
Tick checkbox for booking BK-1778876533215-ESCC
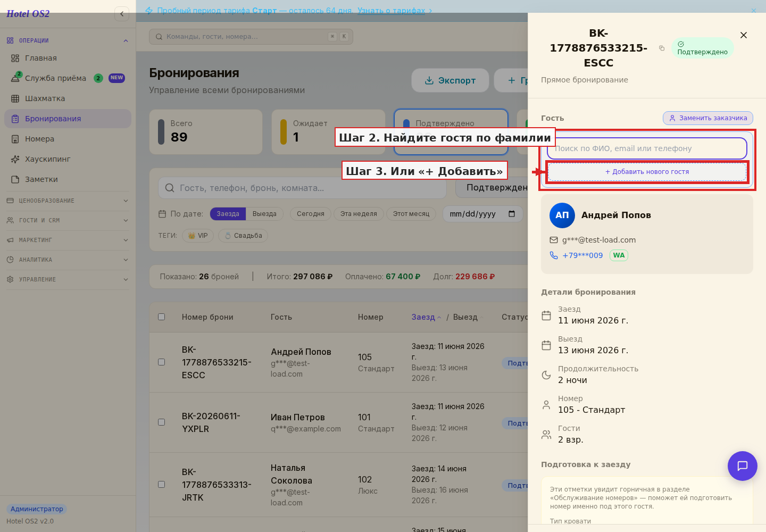[x=162, y=362]
